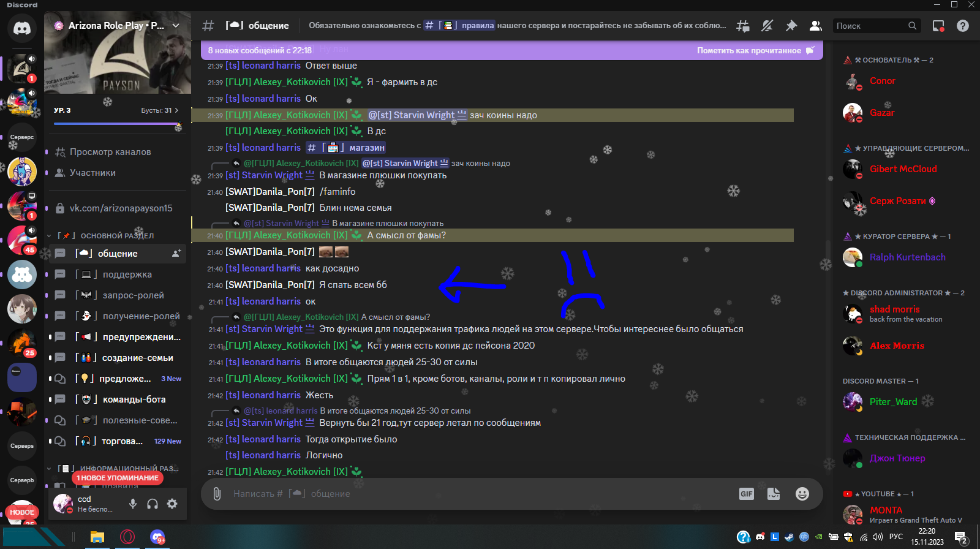Open File Explorer in taskbar
980x549 pixels.
tap(97, 537)
